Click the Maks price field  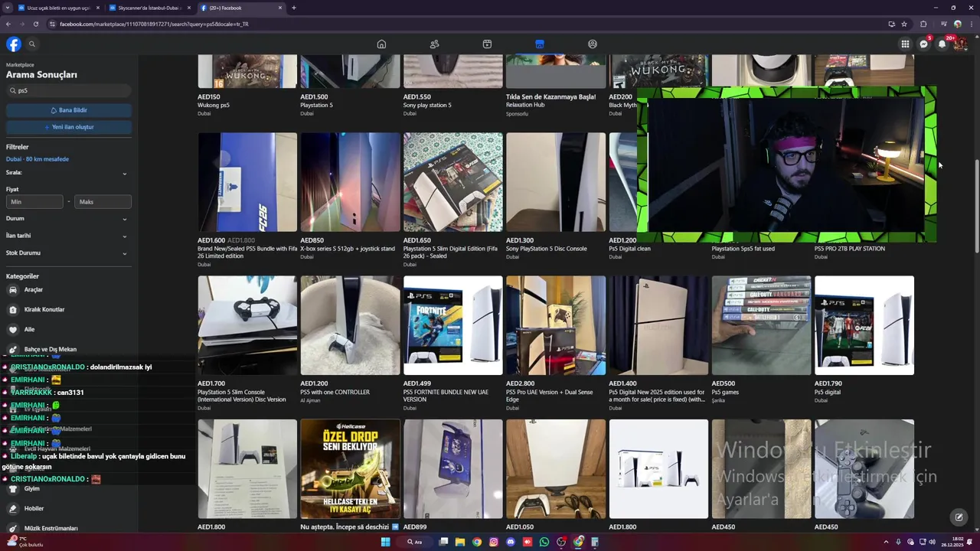pos(103,202)
